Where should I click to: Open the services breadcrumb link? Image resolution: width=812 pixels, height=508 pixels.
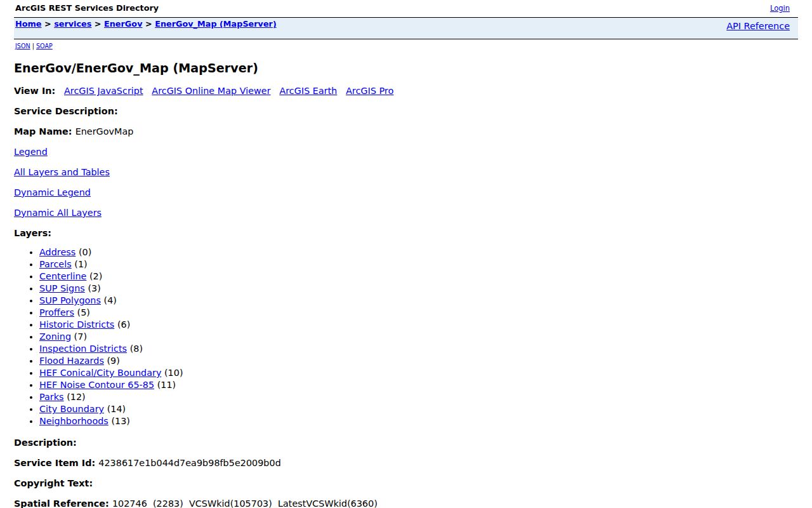(73, 24)
